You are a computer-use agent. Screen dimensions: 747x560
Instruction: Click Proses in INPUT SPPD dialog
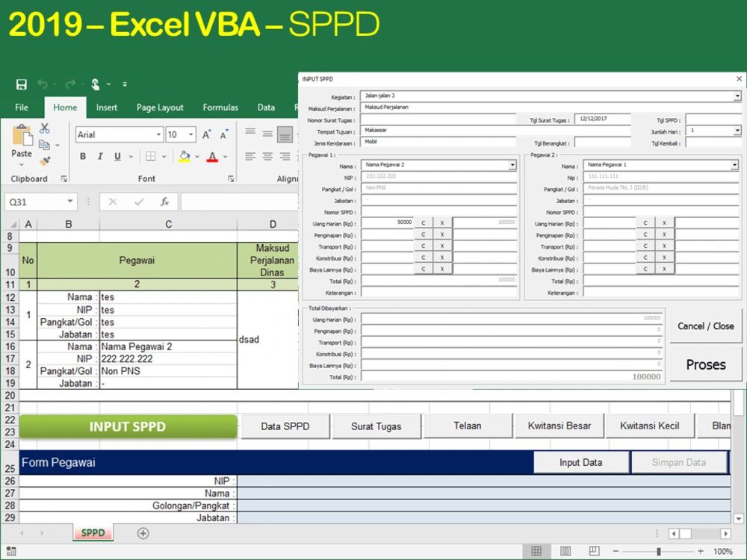(x=706, y=365)
